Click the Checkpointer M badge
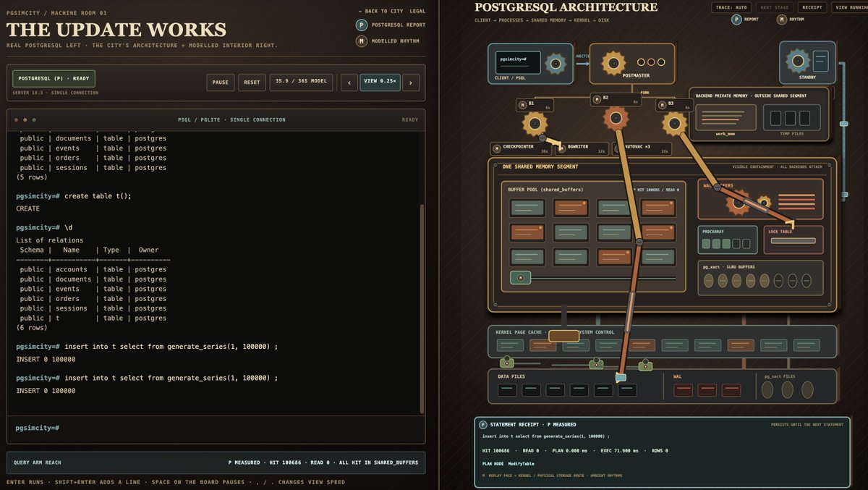868x490 pixels. (497, 149)
